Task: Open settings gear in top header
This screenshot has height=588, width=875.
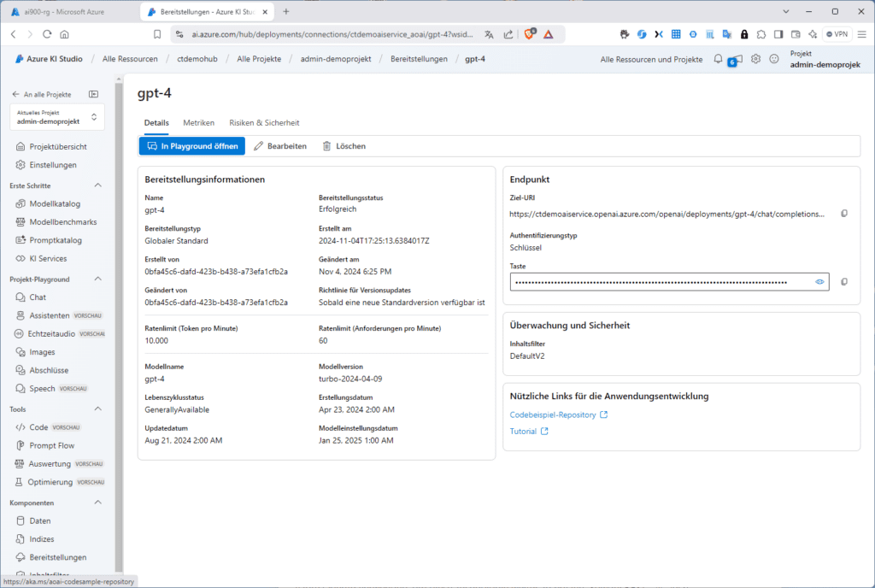Action: (755, 59)
